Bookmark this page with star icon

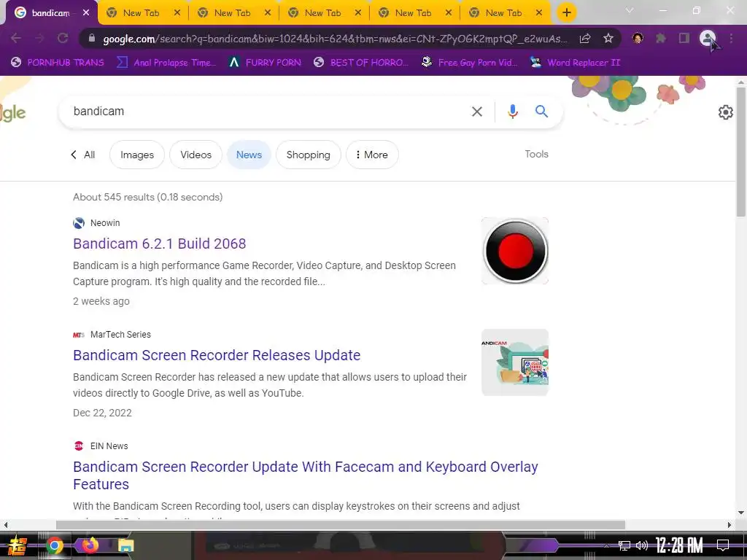[x=608, y=38]
